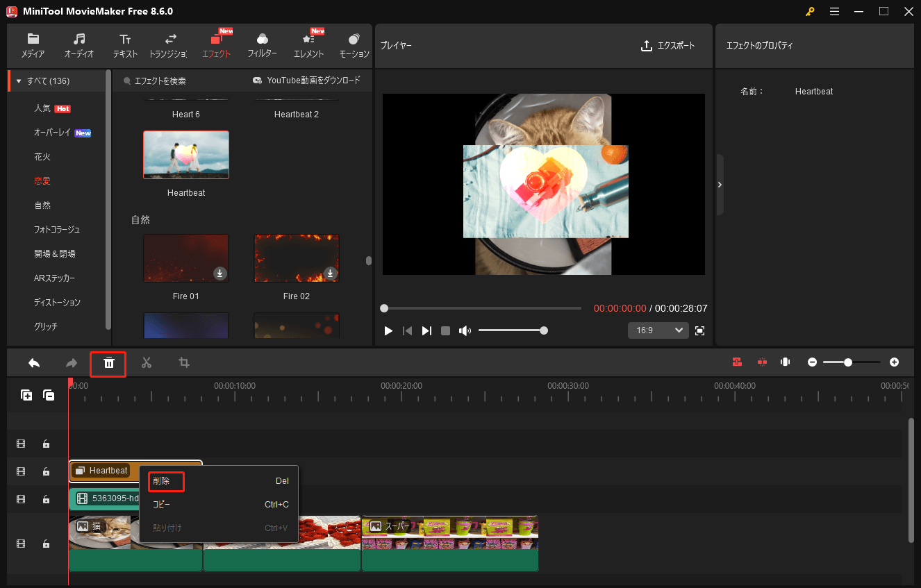This screenshot has height=588, width=921.
Task: Click the Undo icon in the timeline toolbar
Action: click(33, 362)
